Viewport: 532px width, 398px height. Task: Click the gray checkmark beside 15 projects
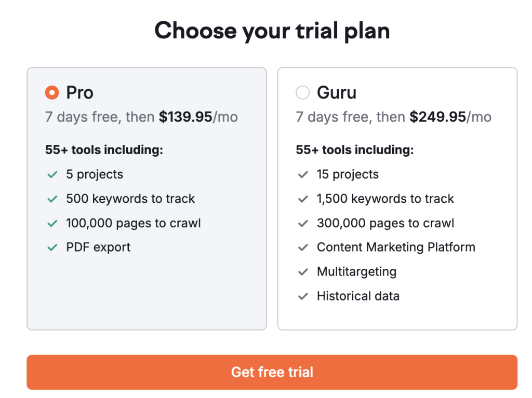pyautogui.click(x=303, y=174)
